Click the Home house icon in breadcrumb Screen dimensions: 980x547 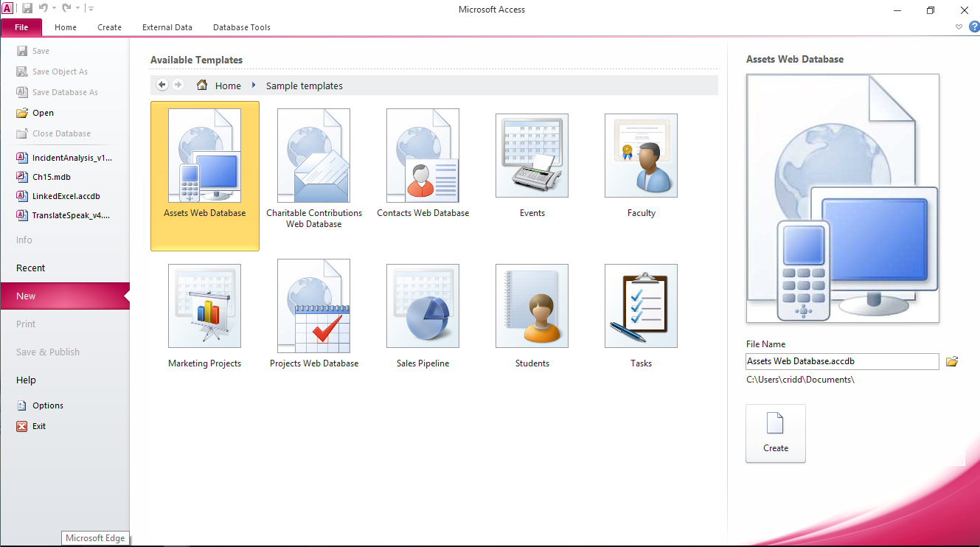tap(201, 85)
